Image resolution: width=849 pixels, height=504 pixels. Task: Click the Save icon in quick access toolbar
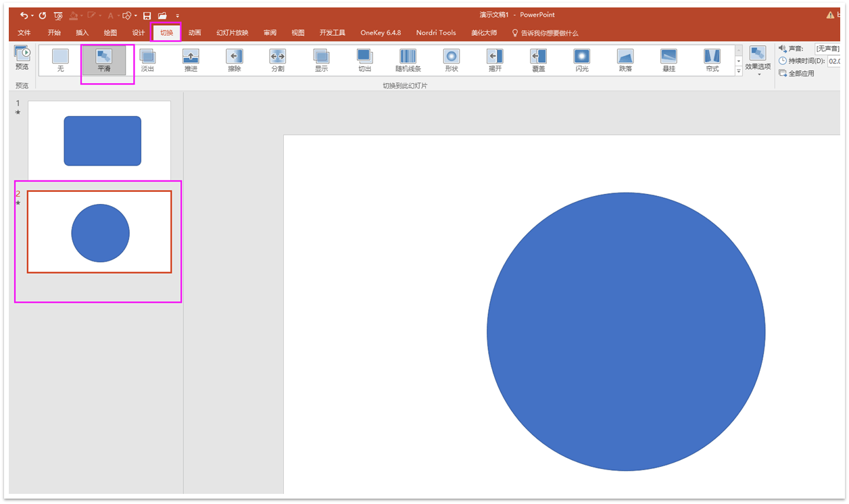[146, 15]
